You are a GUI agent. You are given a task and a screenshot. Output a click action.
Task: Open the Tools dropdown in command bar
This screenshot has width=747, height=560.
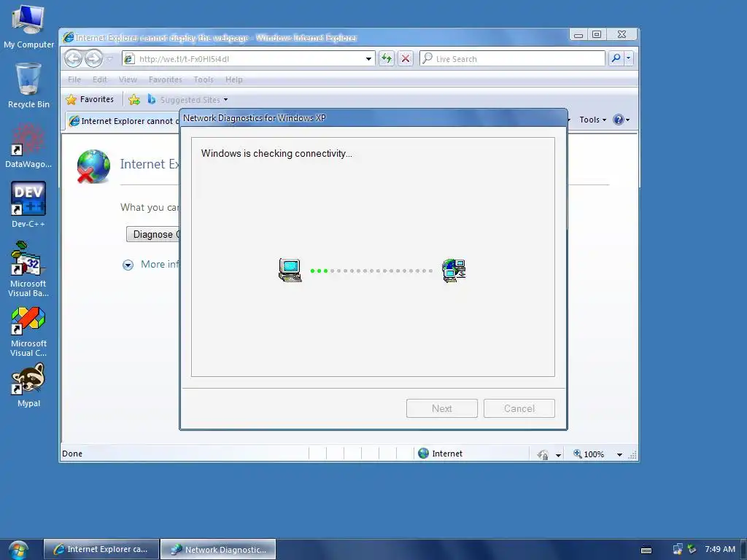tap(592, 120)
